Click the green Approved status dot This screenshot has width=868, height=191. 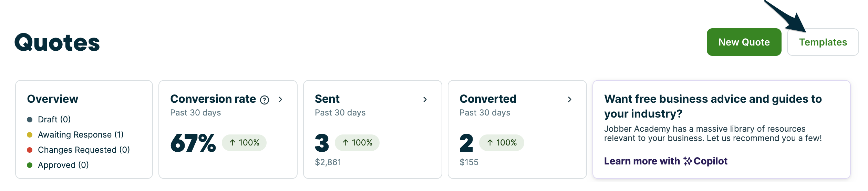pos(30,165)
